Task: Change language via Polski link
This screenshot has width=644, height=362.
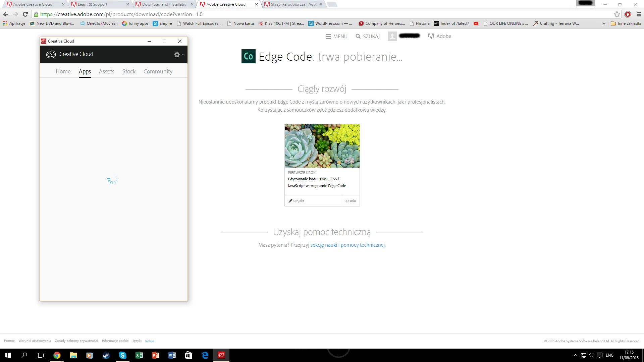Action: (x=150, y=341)
